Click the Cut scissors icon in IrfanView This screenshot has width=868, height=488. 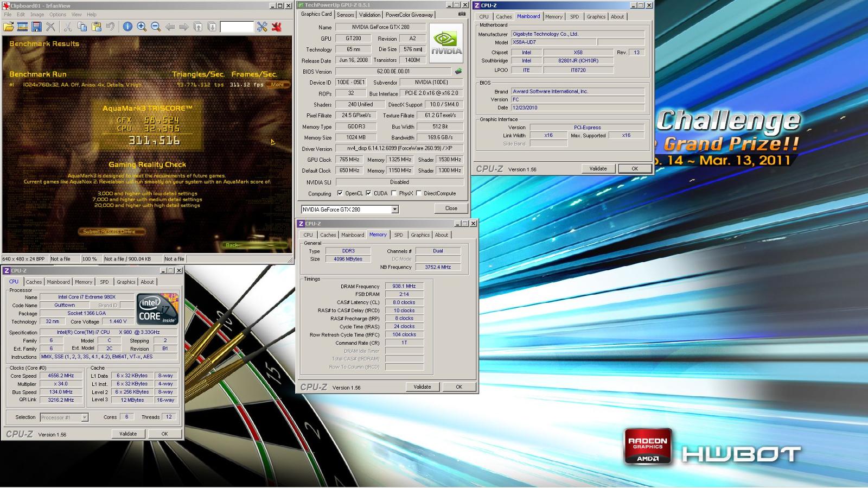pos(68,27)
